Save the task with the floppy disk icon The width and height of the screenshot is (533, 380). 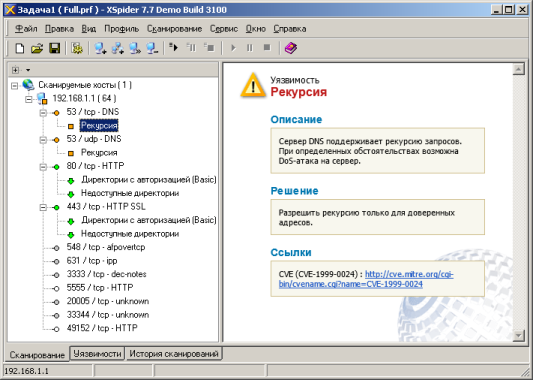(x=54, y=48)
